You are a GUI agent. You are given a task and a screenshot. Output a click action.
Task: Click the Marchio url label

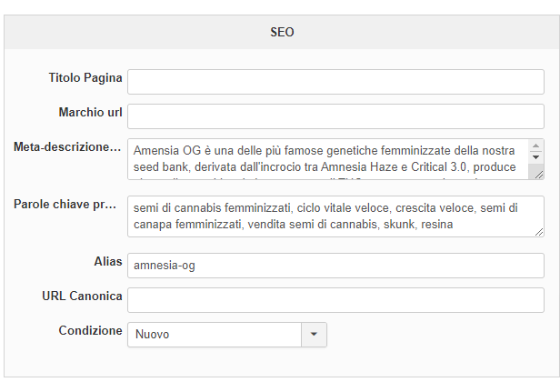coord(90,112)
